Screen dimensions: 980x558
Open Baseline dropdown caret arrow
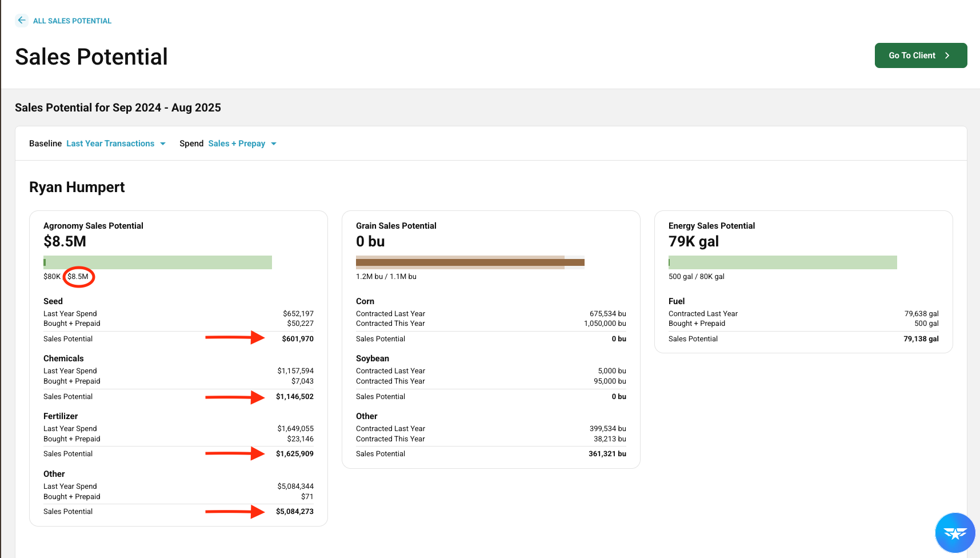[163, 144]
